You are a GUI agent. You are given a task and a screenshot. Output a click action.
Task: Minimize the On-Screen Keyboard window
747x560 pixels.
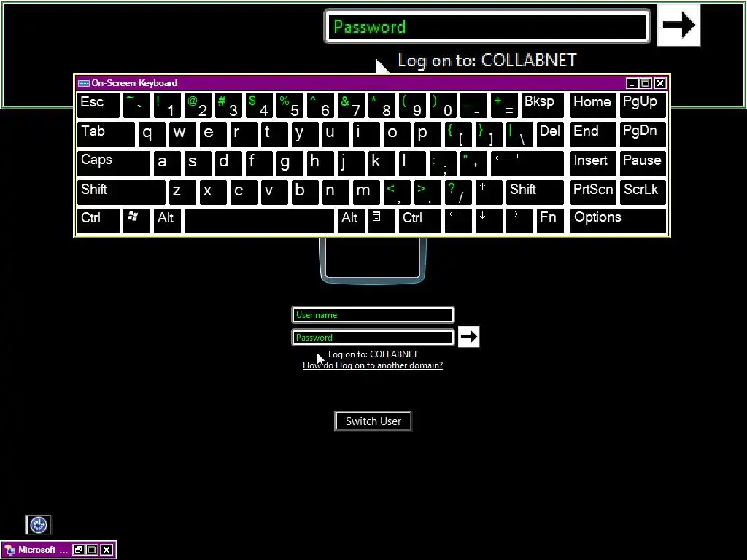coord(632,83)
